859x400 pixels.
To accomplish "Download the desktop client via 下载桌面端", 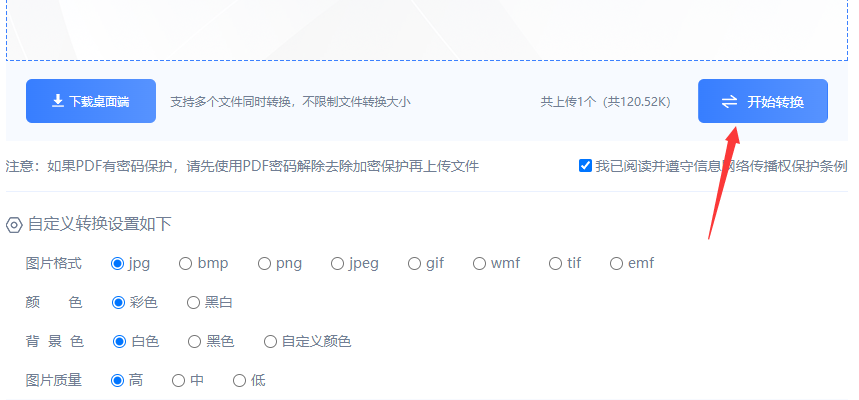I will 91,101.
